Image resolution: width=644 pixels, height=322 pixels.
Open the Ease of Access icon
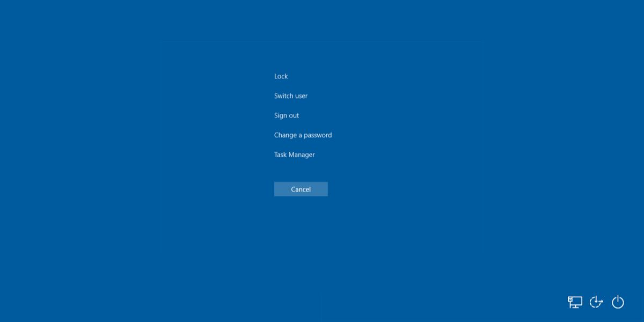[x=596, y=302]
